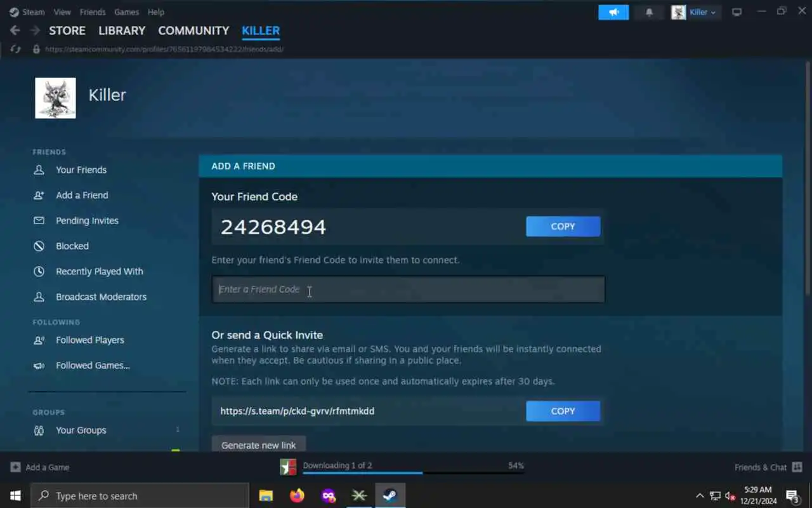This screenshot has width=812, height=508.
Task: Click the Broadcast Moderators icon
Action: (39, 297)
